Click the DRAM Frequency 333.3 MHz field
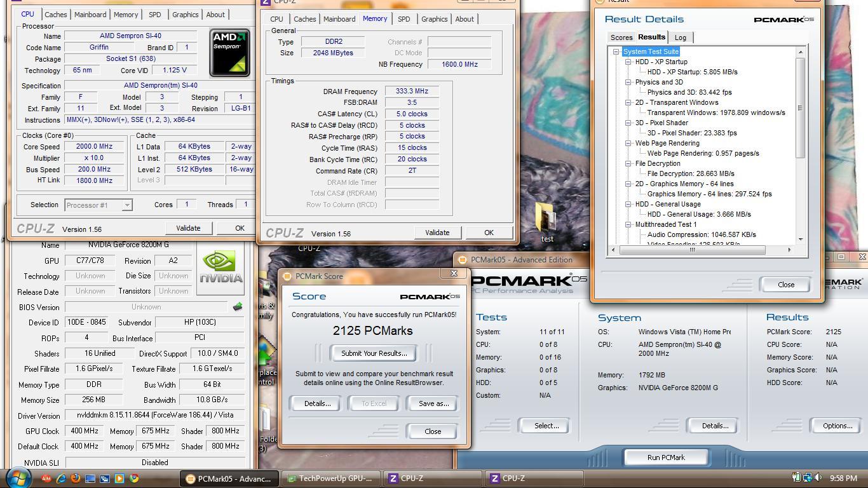 coord(412,91)
